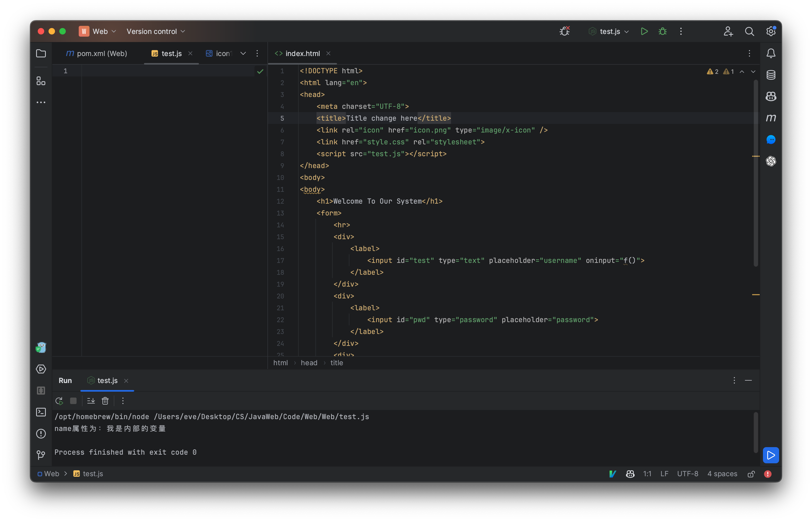This screenshot has width=812, height=522.
Task: Open the Problems tool window icon
Action: [41, 434]
